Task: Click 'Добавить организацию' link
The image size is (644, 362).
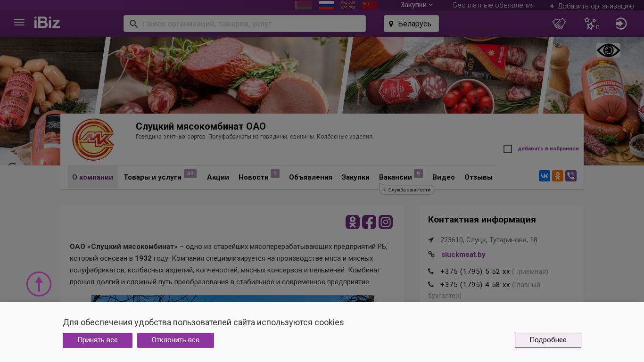Action: (x=592, y=6)
